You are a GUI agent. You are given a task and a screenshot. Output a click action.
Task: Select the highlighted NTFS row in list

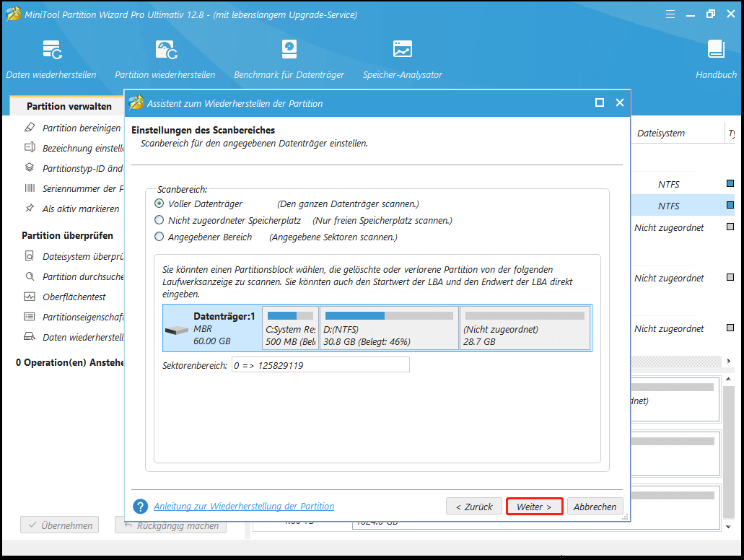pos(683,206)
